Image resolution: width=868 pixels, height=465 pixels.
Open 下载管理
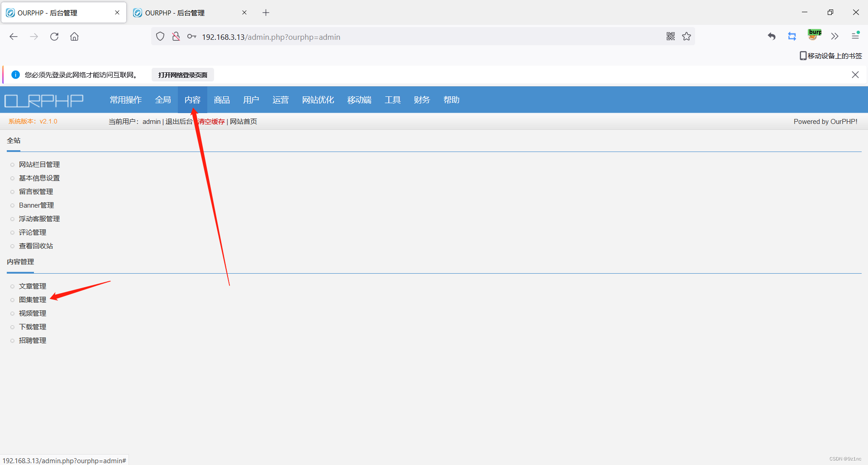click(x=33, y=327)
